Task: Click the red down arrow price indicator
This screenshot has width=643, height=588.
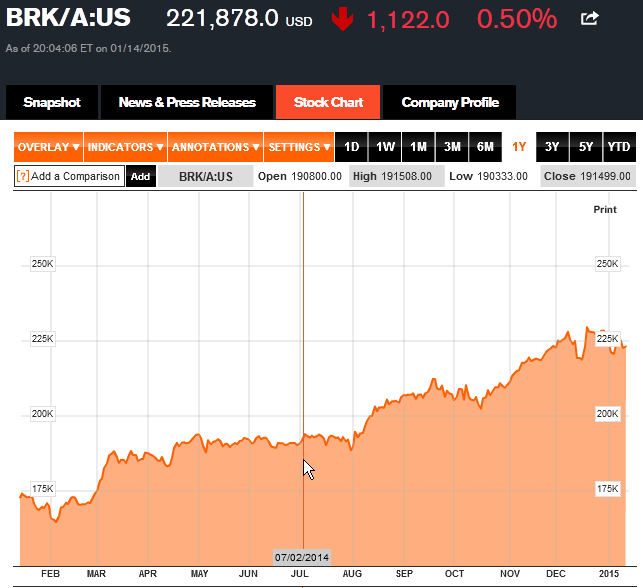Action: [x=342, y=20]
